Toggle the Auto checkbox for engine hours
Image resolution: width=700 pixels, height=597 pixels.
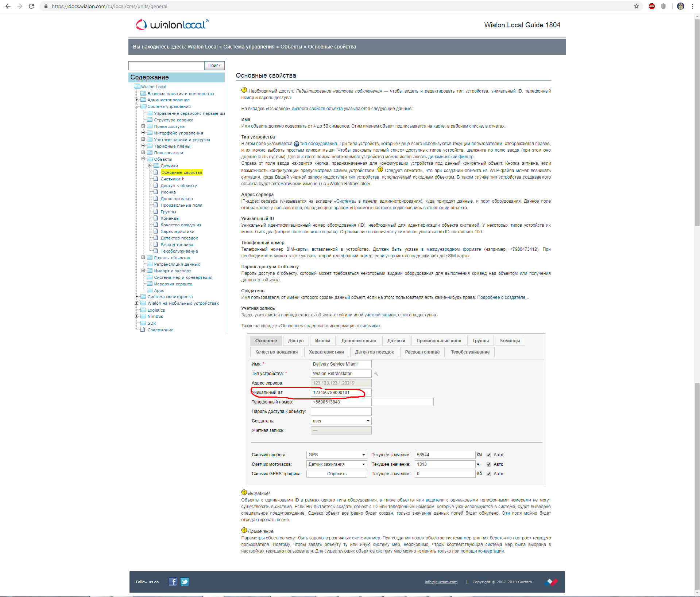tap(489, 464)
